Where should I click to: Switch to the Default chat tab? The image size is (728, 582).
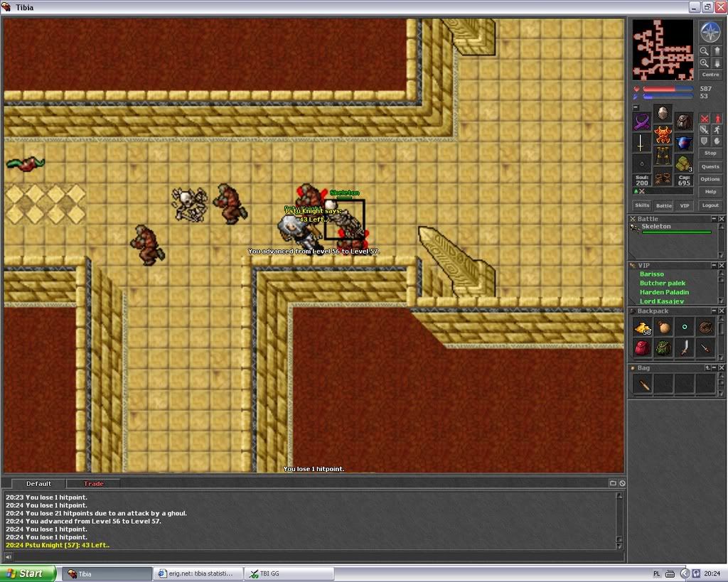pos(38,484)
